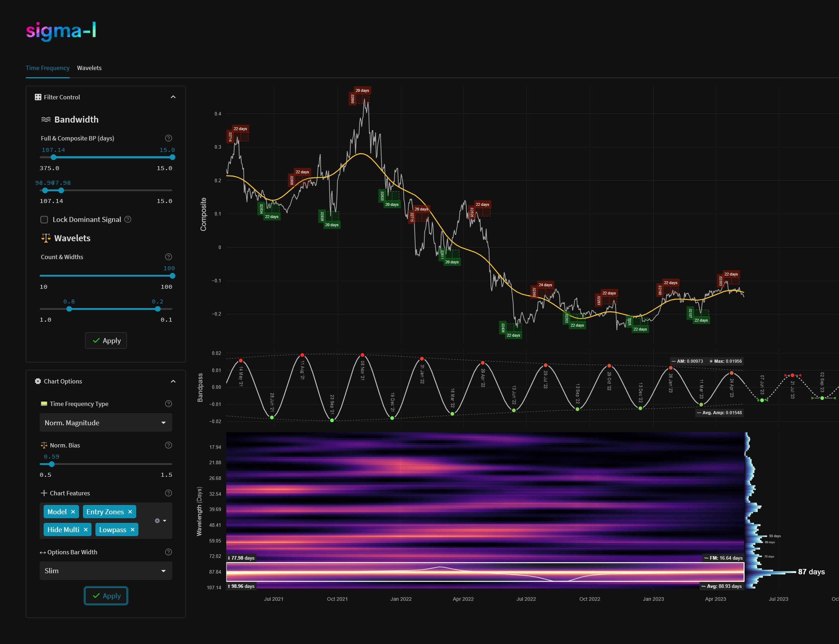839x644 pixels.
Task: Click the Wavelets scale icon
Action: coord(46,238)
